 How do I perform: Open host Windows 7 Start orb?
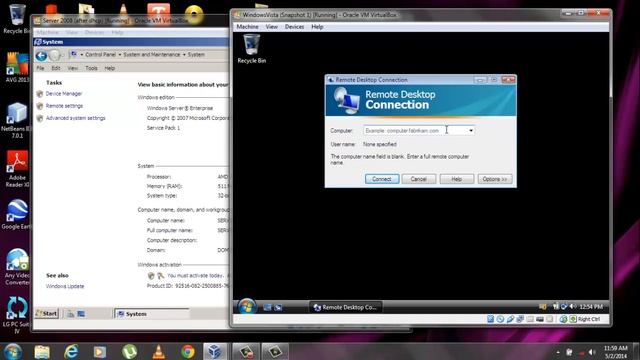[x=13, y=351]
